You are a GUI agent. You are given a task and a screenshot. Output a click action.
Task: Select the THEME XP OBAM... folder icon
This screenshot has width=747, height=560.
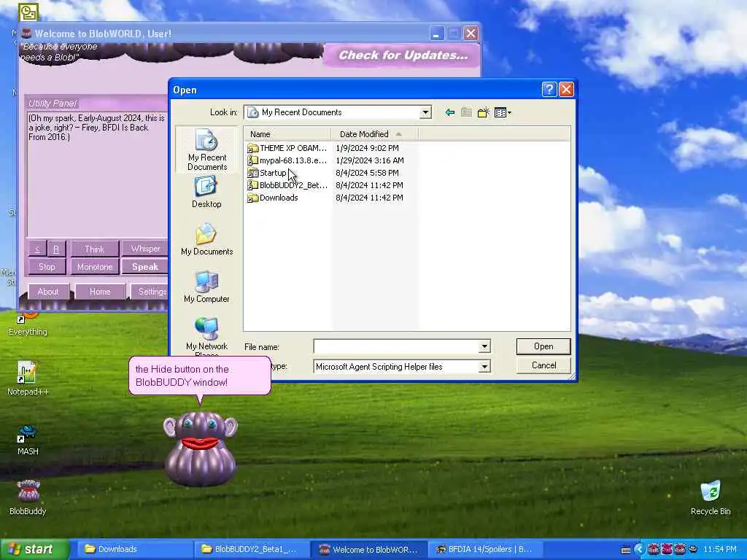(x=252, y=148)
